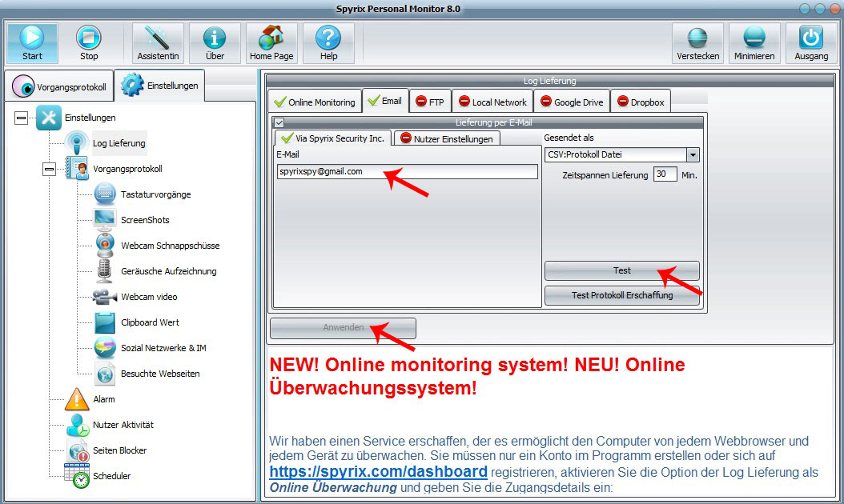Click the E-Mail address input field
This screenshot has height=504, width=844.
coord(407,171)
